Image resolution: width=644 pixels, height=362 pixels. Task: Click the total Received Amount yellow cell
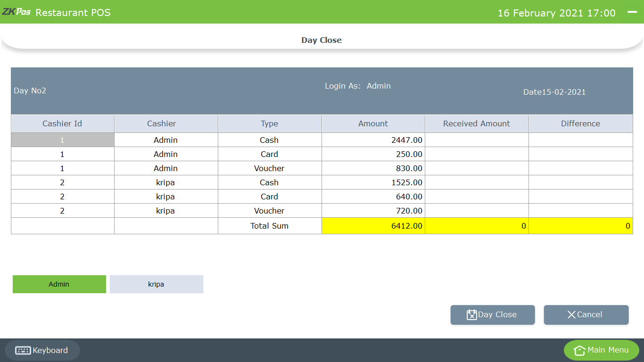pos(477,226)
